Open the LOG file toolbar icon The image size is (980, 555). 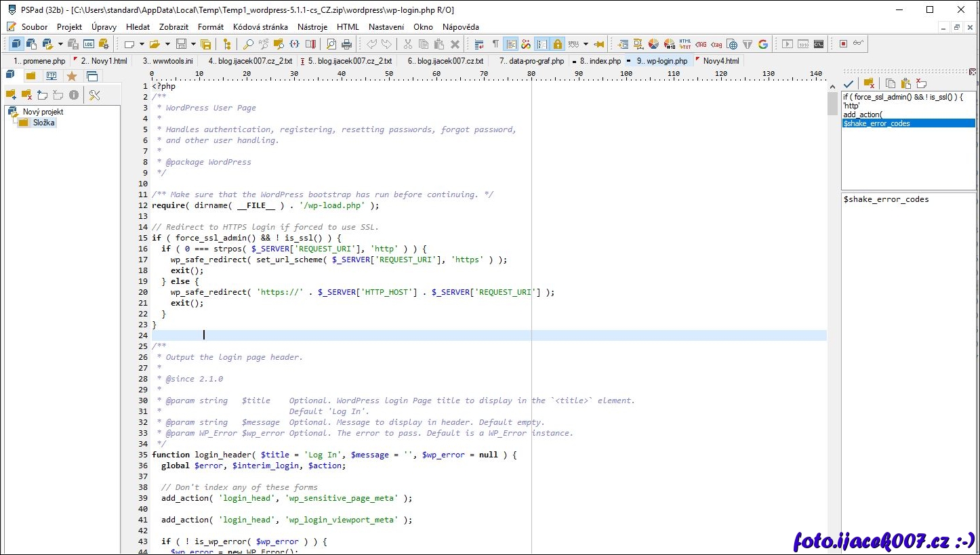(89, 44)
